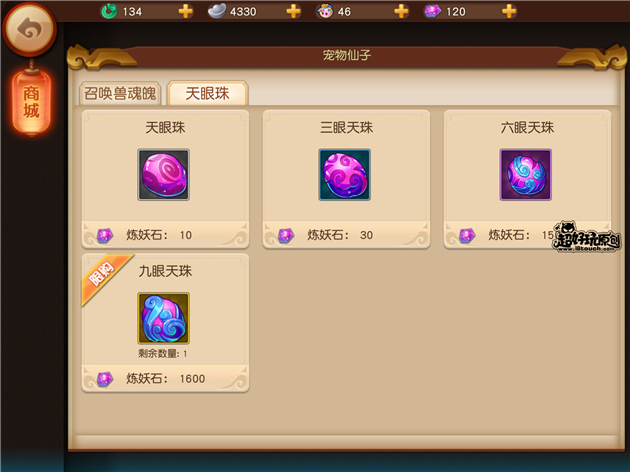Switch to the 召唤兽魂魄 tab
The image size is (630, 472).
pos(120,93)
